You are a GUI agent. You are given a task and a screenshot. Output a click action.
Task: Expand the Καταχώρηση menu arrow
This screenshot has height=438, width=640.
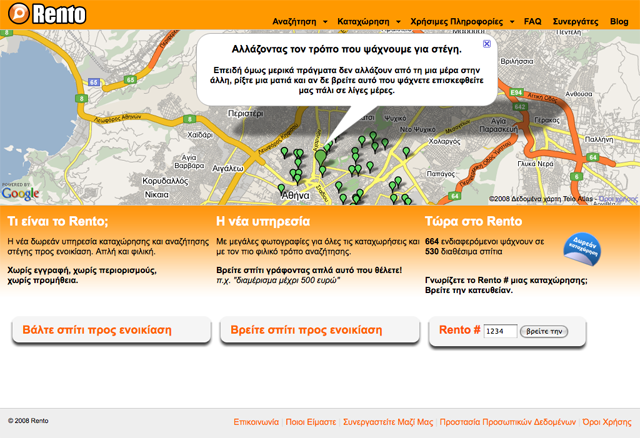(x=398, y=22)
